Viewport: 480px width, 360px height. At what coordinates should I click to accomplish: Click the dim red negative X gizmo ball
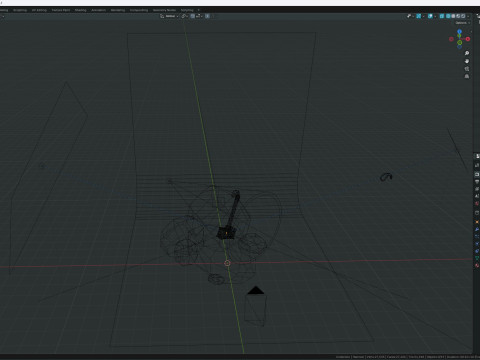(x=451, y=39)
